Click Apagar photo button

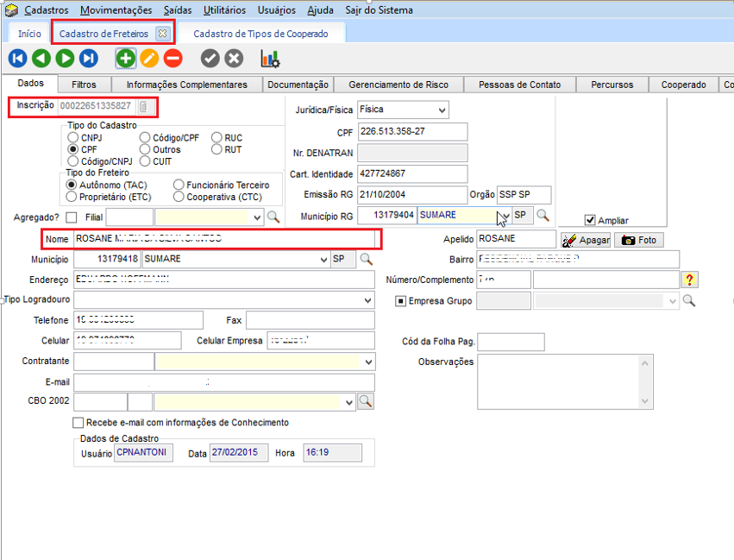point(586,240)
